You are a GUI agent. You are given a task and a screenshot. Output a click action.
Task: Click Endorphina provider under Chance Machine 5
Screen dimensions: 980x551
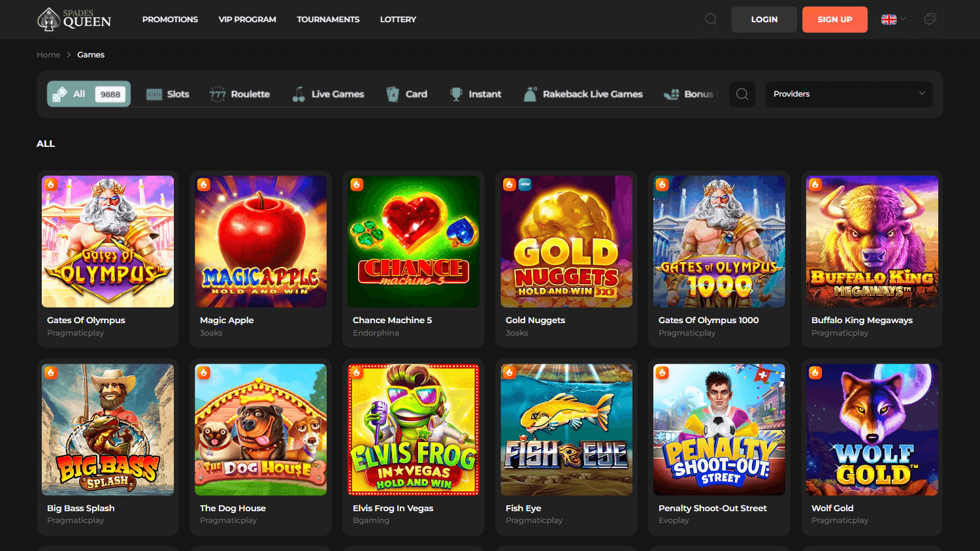click(x=376, y=333)
